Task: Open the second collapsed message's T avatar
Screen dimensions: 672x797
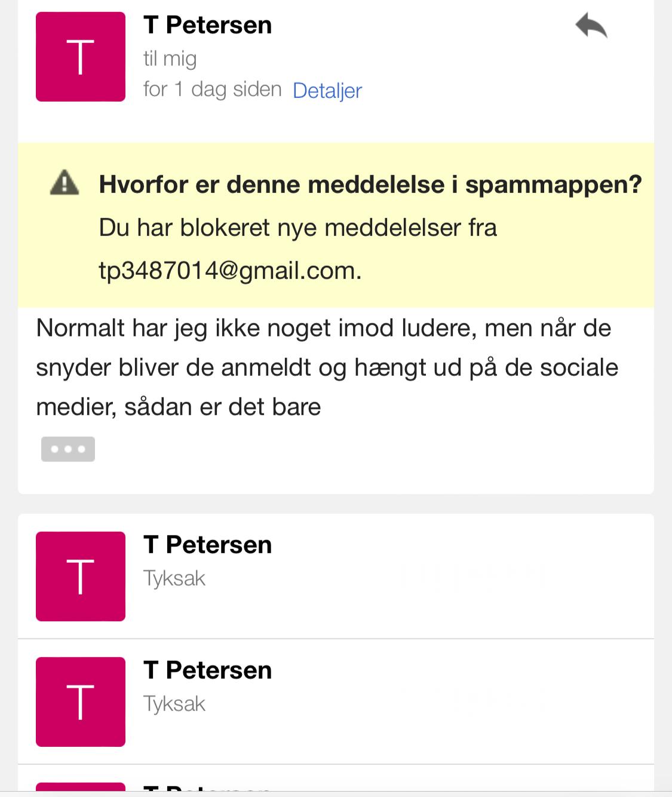Action: pyautogui.click(x=81, y=577)
